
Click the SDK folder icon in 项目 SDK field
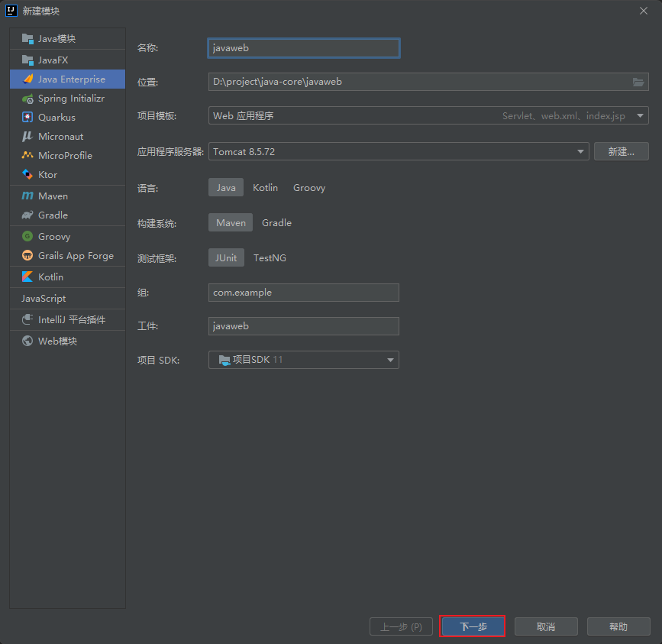click(x=224, y=360)
